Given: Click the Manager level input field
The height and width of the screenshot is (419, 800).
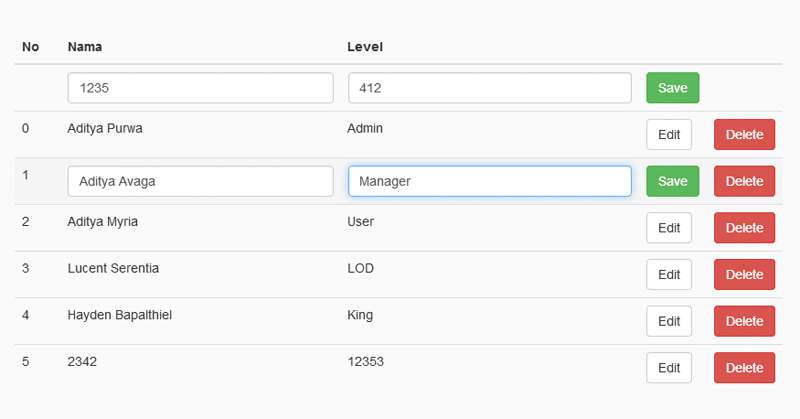Looking at the screenshot, I should 489,181.
